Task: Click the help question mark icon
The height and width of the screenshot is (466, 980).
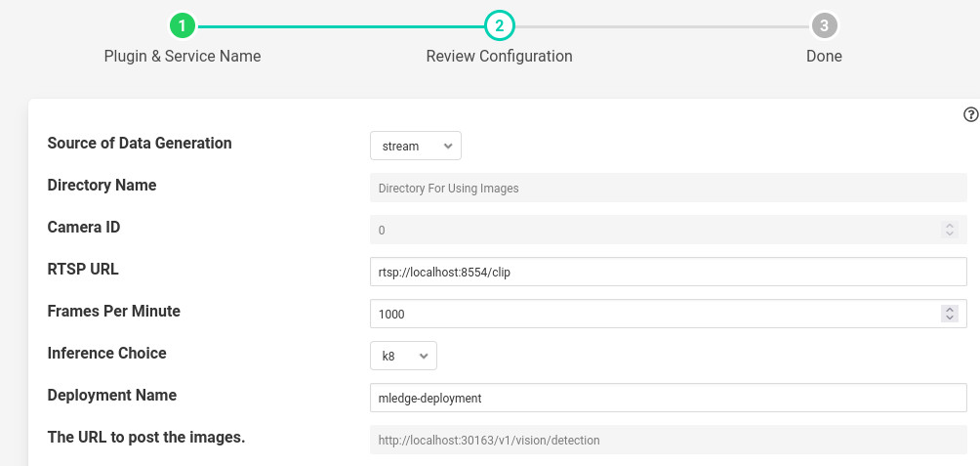Action: (x=970, y=114)
